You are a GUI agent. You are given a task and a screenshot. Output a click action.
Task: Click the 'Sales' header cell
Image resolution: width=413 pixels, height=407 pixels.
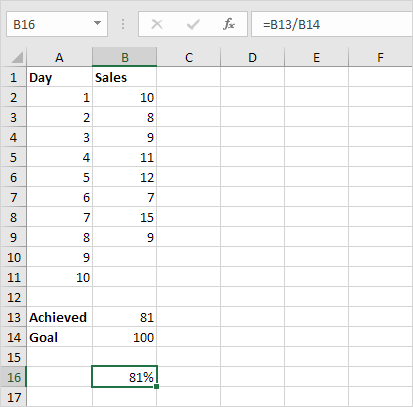125,77
